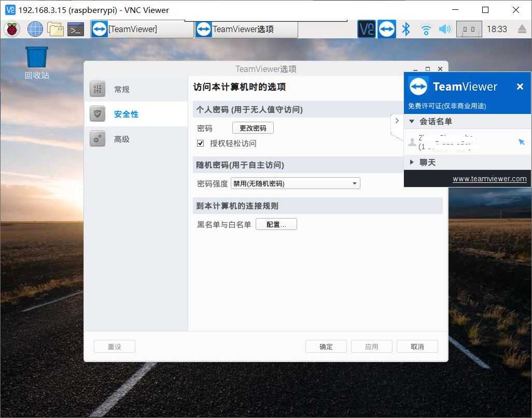Screen dimensions: 532x418
Task: Click the 访问本计算机时的选项 heading
Action: pyautogui.click(x=239, y=87)
